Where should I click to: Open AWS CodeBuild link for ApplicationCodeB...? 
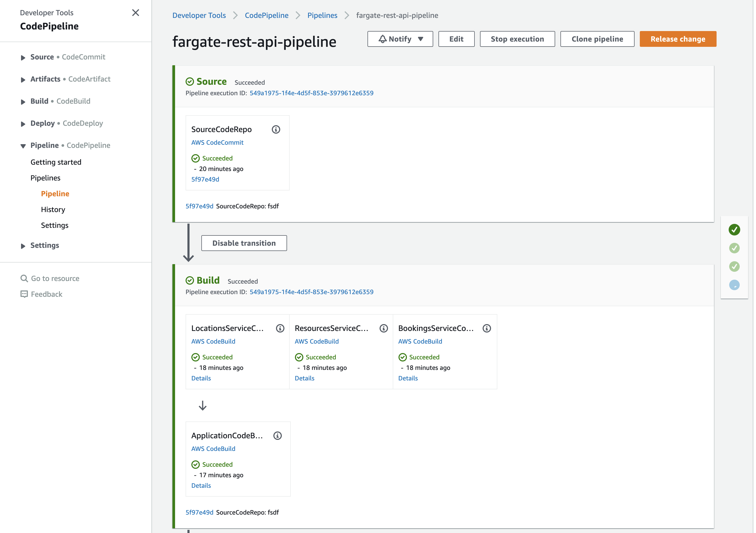(x=213, y=449)
